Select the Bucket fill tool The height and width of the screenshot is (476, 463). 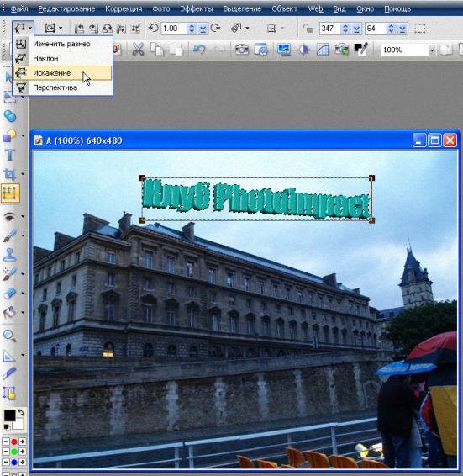pos(9,312)
